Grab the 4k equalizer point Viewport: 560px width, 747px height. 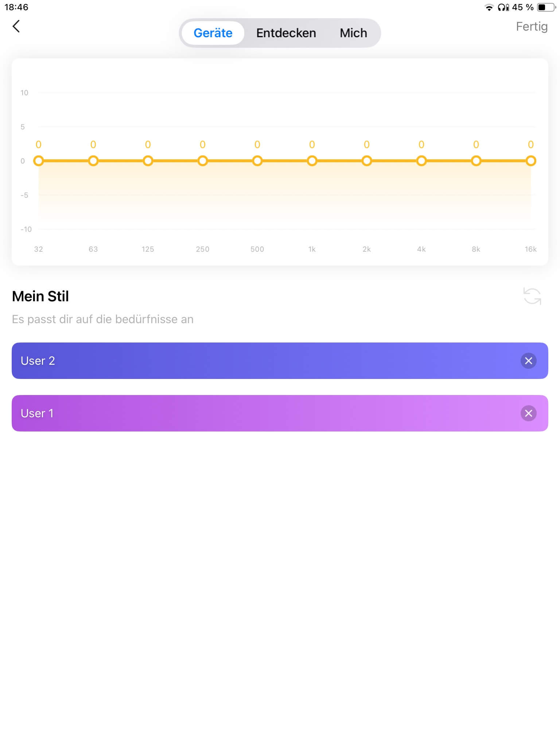pyautogui.click(x=421, y=161)
